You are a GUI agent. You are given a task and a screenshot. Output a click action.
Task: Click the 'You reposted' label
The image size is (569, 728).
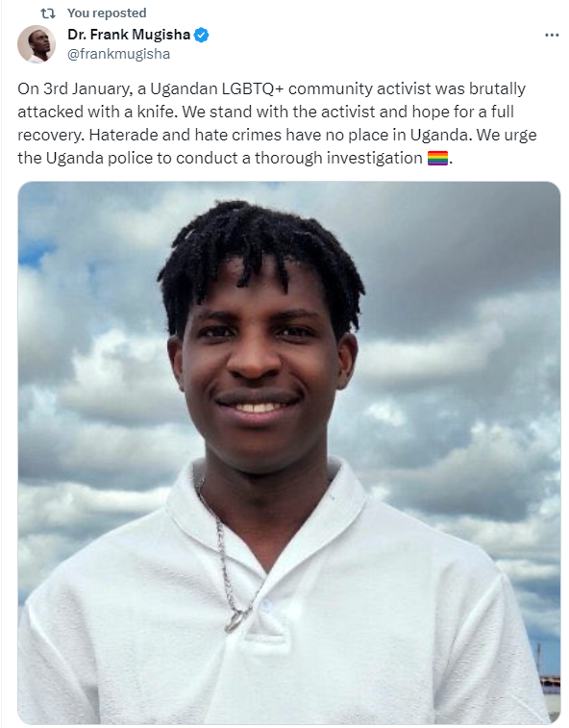[107, 13]
